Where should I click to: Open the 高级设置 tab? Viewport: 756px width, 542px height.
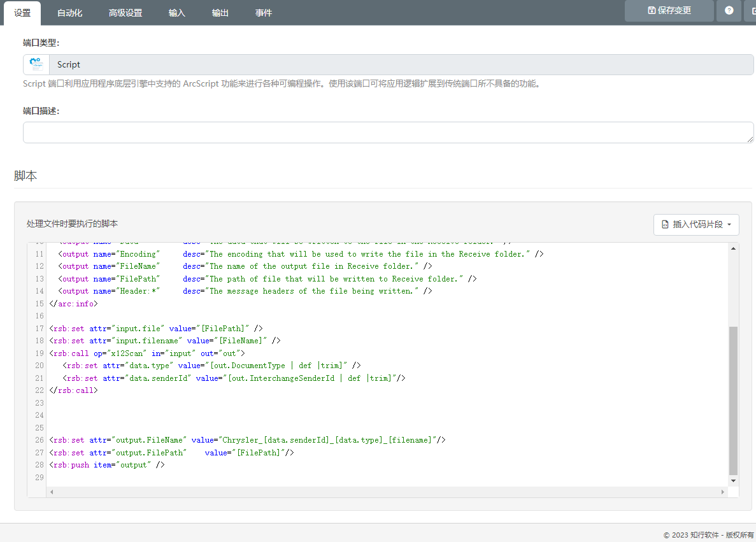[125, 13]
